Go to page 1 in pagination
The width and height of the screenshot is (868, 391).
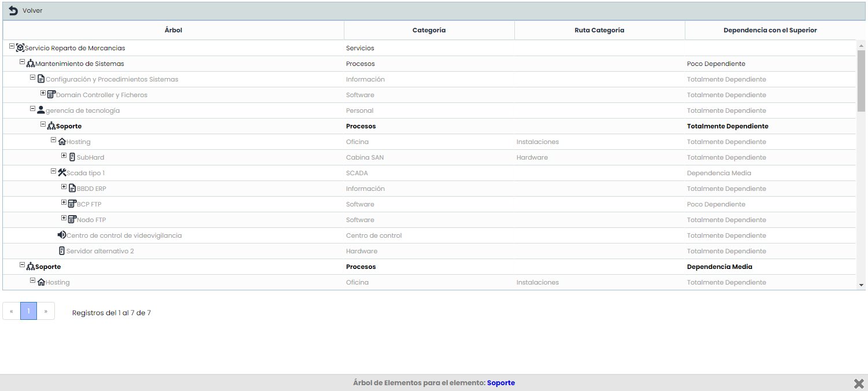click(28, 311)
